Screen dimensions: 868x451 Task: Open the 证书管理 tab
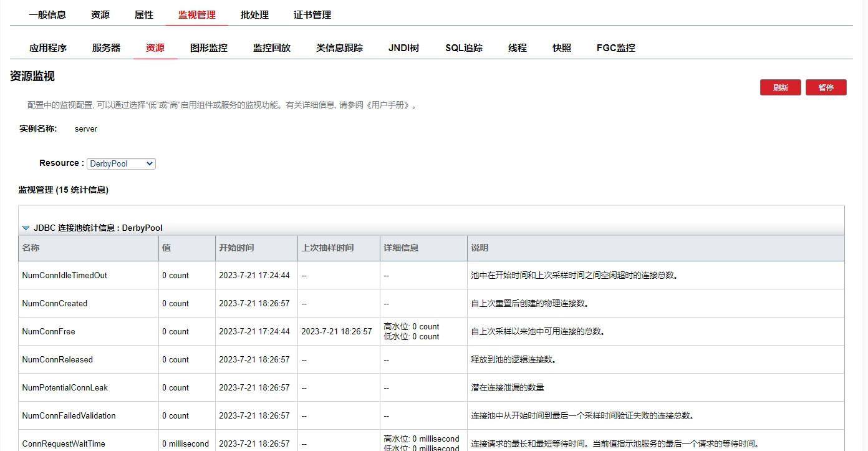point(312,15)
